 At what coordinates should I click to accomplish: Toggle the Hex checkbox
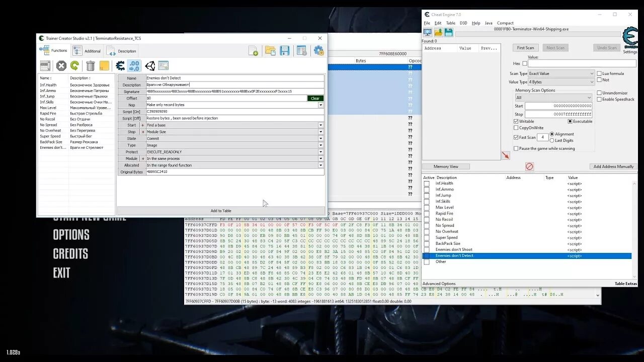pyautogui.click(x=524, y=64)
